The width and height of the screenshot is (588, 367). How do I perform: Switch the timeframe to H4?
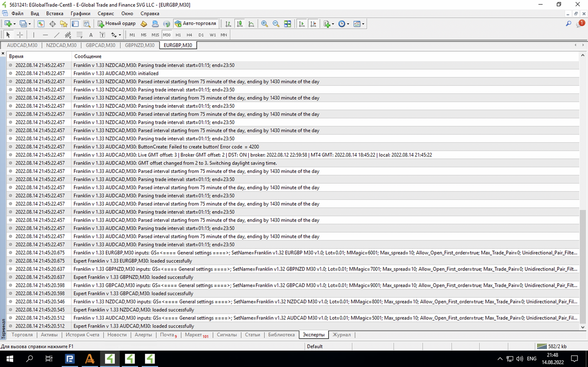(189, 35)
